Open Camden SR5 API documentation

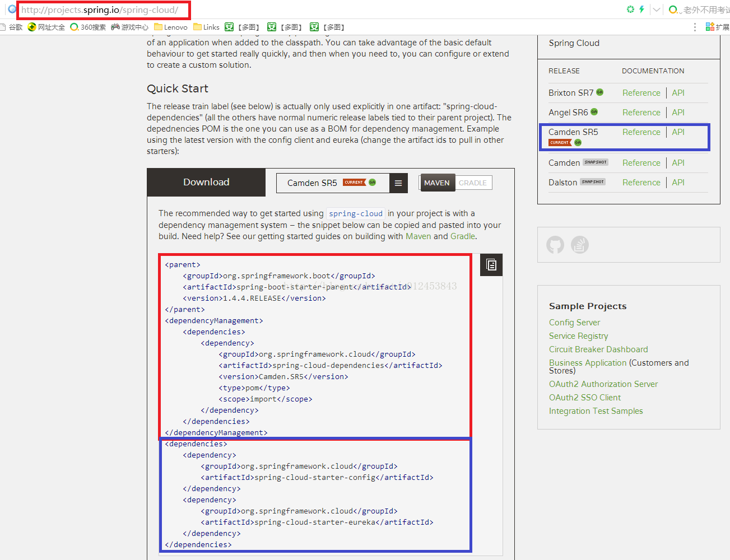(x=678, y=132)
